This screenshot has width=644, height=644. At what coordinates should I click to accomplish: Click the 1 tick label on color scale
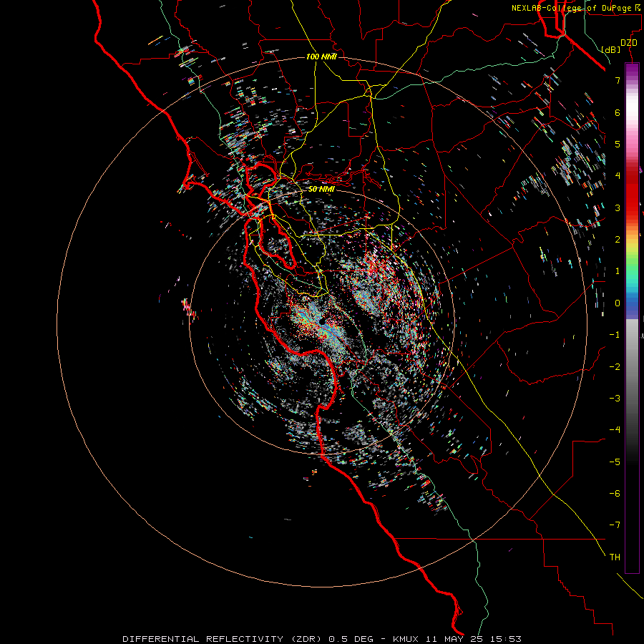click(x=618, y=271)
